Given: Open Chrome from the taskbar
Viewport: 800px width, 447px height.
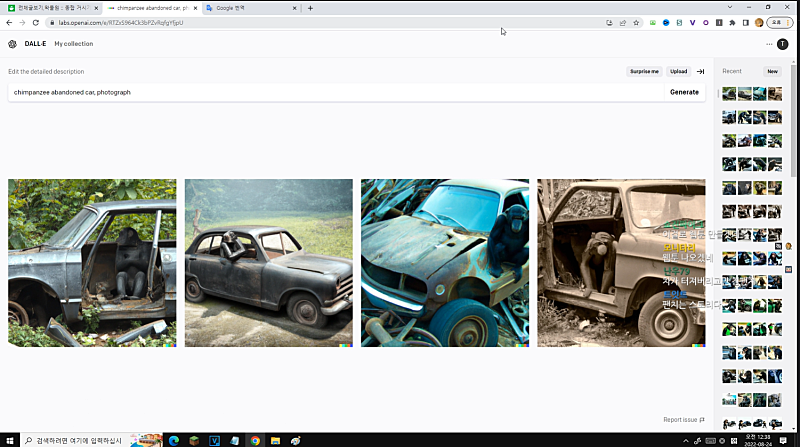Looking at the screenshot, I should coord(255,440).
